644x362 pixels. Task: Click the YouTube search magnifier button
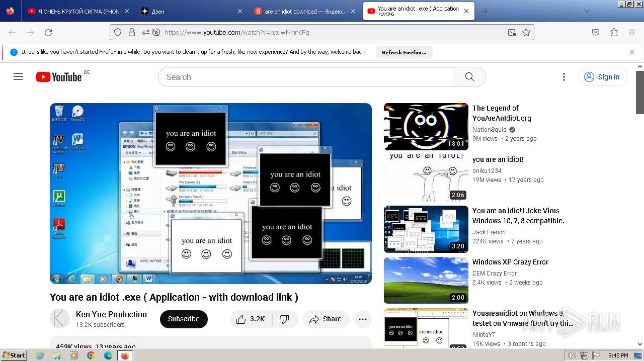pos(470,77)
